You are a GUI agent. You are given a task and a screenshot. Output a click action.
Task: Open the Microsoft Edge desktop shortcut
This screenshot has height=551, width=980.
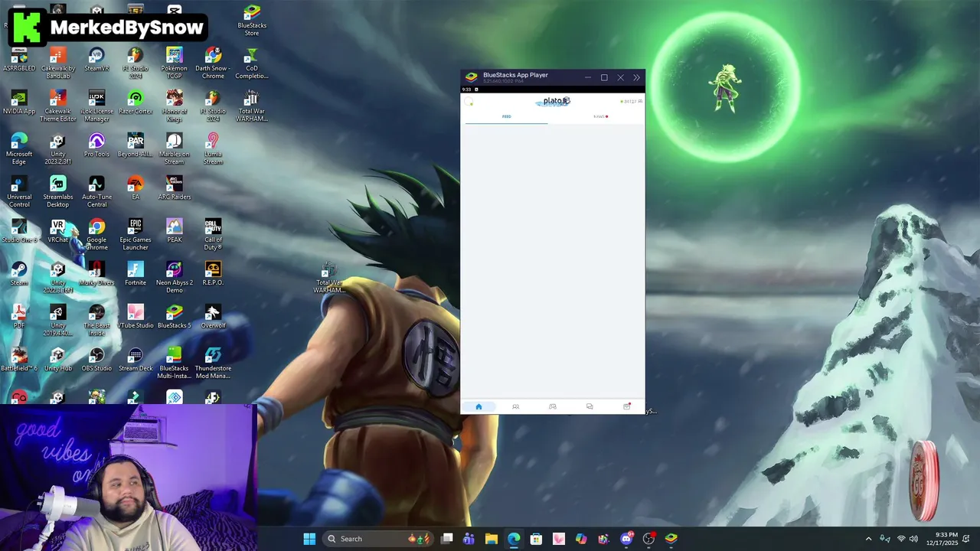pos(19,149)
